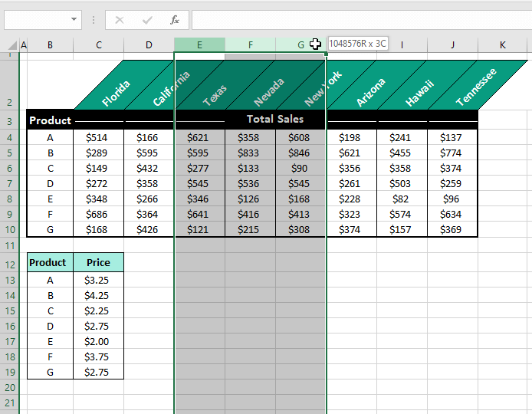Click the Cancel X icon in formula bar

pos(120,20)
